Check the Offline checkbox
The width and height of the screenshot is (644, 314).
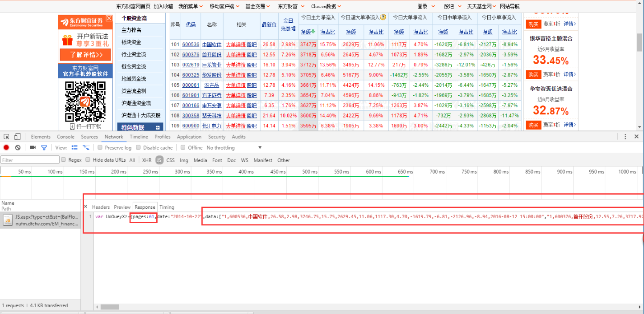183,148
